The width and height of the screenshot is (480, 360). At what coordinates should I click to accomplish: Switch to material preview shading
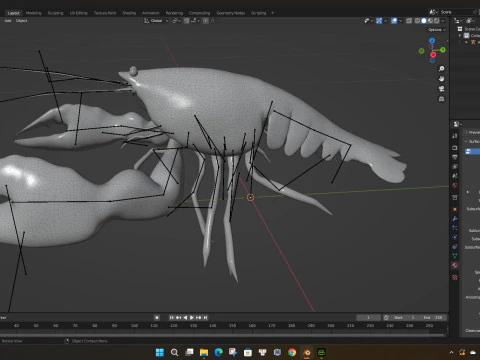point(430,21)
